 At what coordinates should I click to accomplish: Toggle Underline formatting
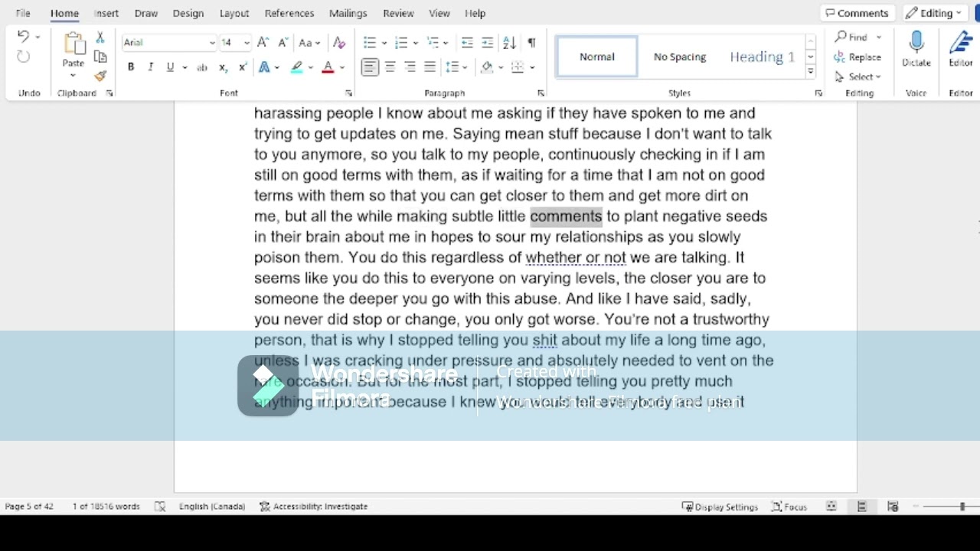170,67
